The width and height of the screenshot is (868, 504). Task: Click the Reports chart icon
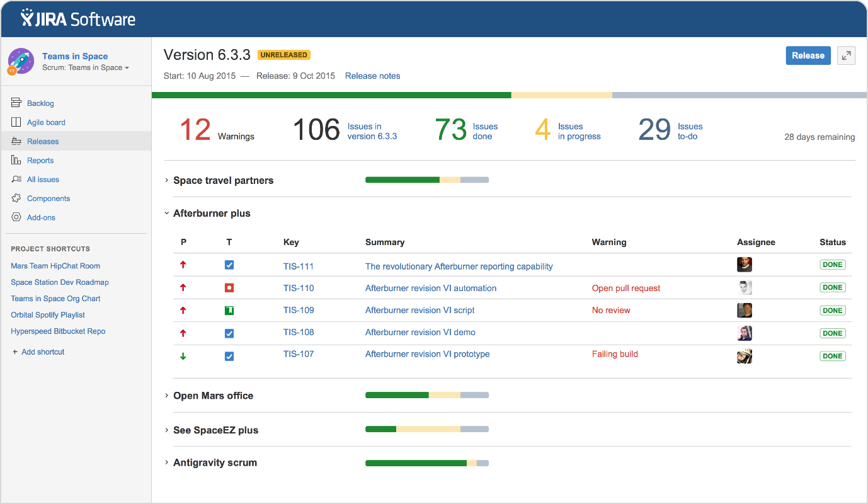click(x=16, y=160)
